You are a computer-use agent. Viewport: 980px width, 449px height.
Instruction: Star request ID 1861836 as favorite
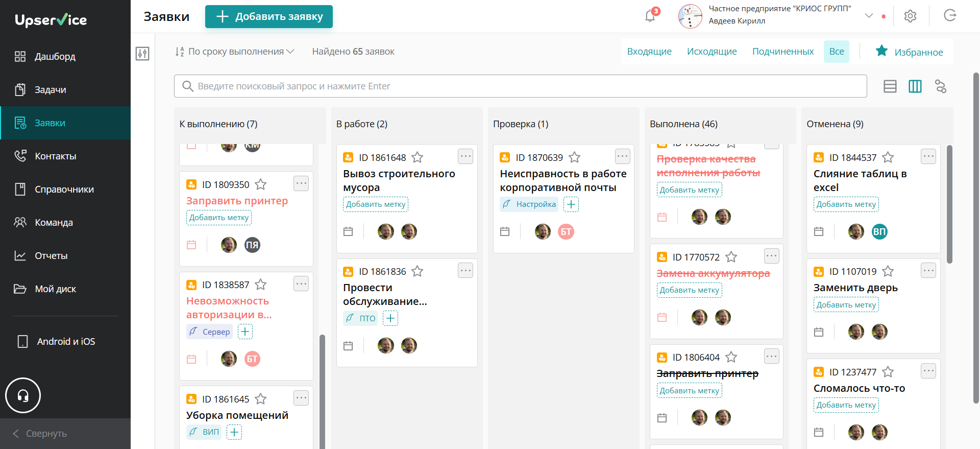pyautogui.click(x=418, y=271)
